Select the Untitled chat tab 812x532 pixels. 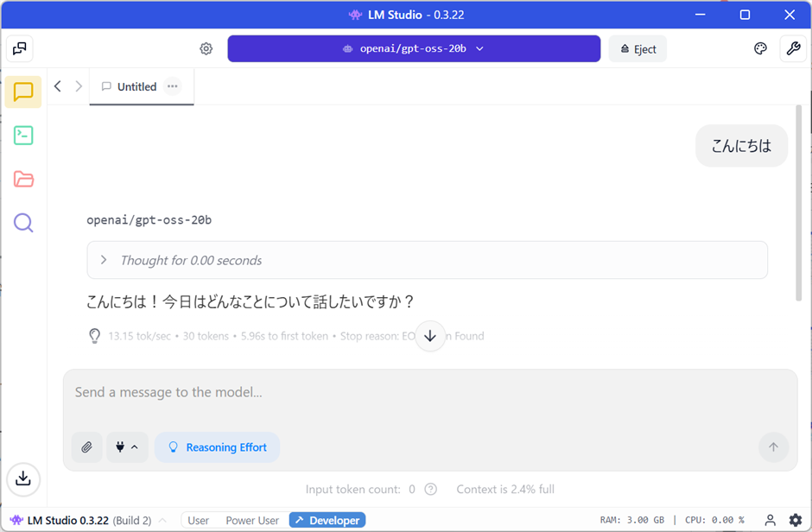(142, 86)
